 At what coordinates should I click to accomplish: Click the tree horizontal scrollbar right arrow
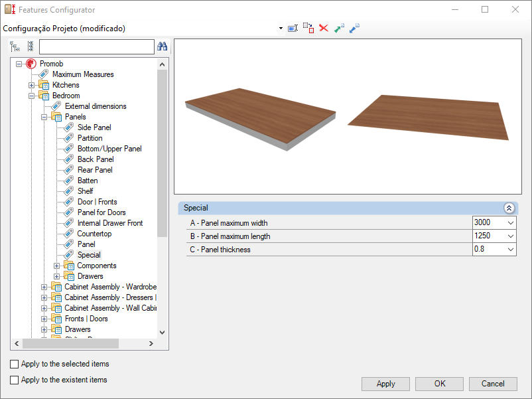(151, 344)
